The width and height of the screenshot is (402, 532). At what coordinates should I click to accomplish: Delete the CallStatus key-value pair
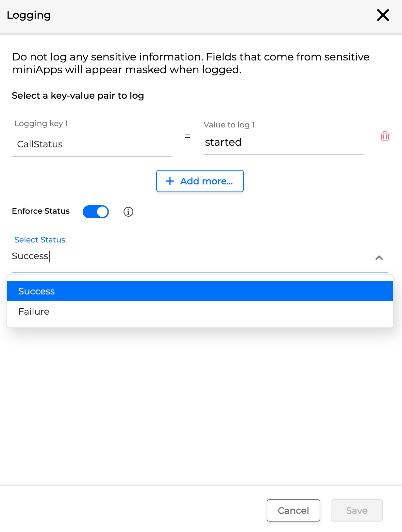[x=385, y=136]
